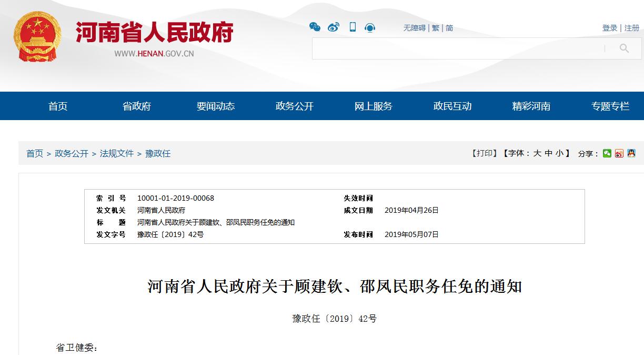Open the 政务公开 navigation menu
Image resolution: width=644 pixels, height=355 pixels.
click(x=295, y=106)
